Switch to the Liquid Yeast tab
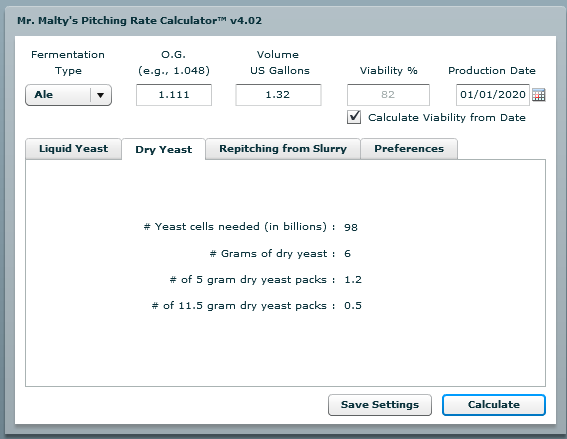This screenshot has height=439, width=567. click(73, 149)
